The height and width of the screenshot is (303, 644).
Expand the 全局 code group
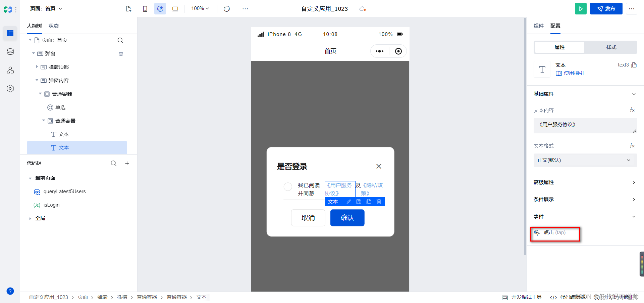click(x=30, y=219)
